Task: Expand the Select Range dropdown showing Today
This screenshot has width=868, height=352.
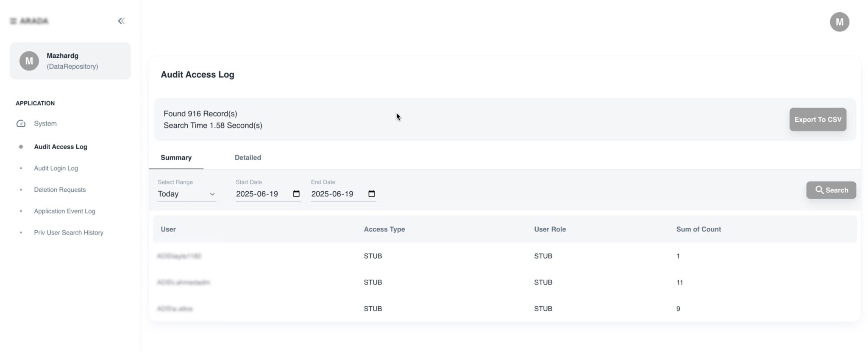Action: click(x=186, y=194)
